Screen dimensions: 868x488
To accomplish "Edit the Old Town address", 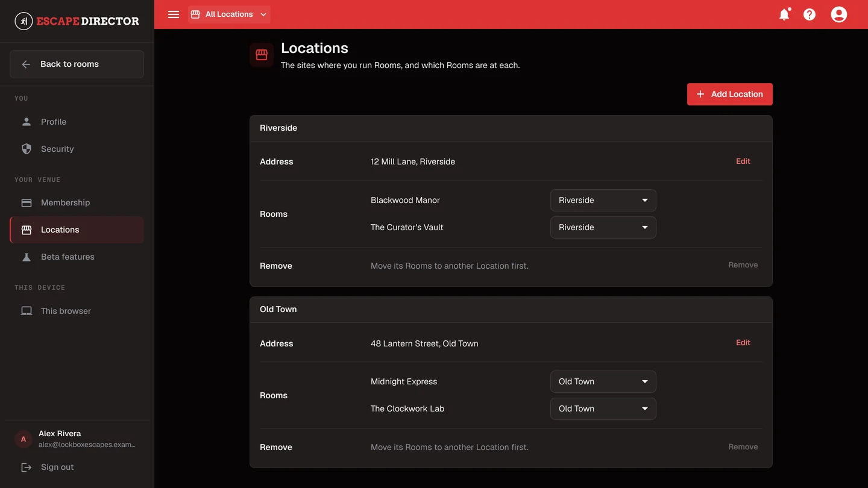I will coord(743,342).
